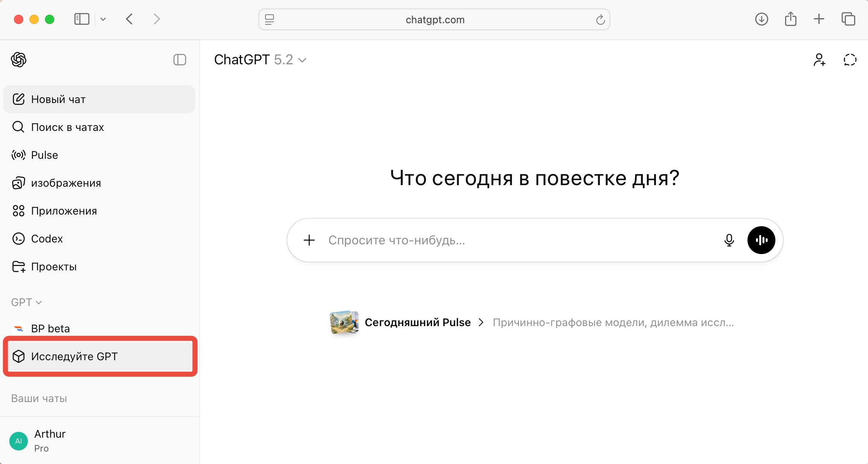This screenshot has width=868, height=464.
Task: Collapse the ChatGPT sidebar with panel icon
Action: coord(180,60)
